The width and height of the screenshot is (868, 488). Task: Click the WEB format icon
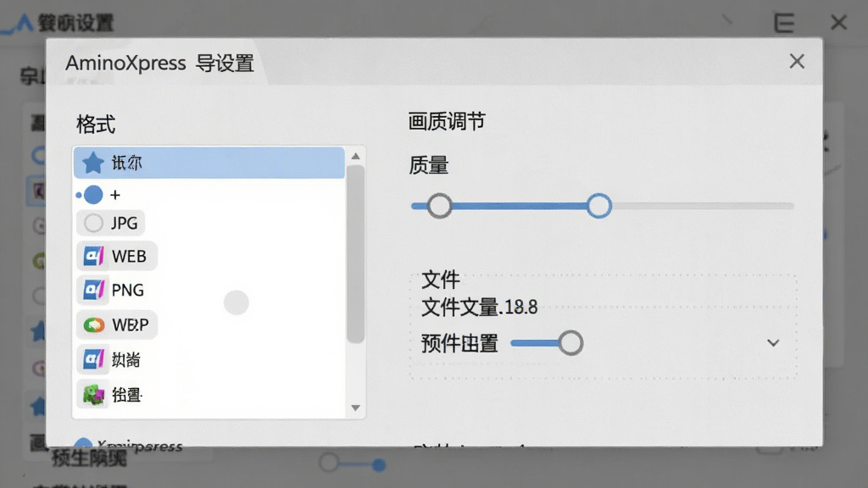coord(93,256)
